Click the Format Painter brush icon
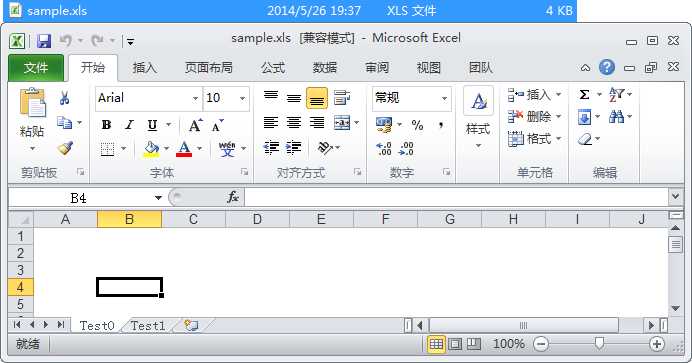This screenshot has width=692, height=363. point(65,148)
